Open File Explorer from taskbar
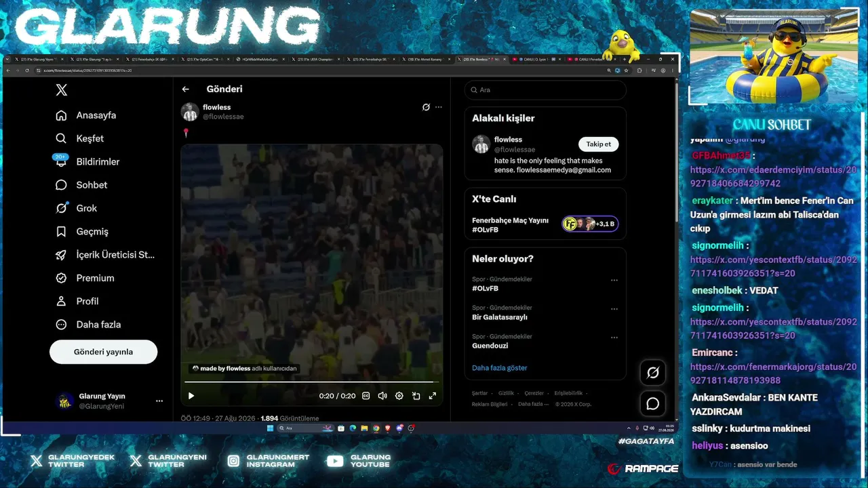The height and width of the screenshot is (488, 868). coord(364,428)
